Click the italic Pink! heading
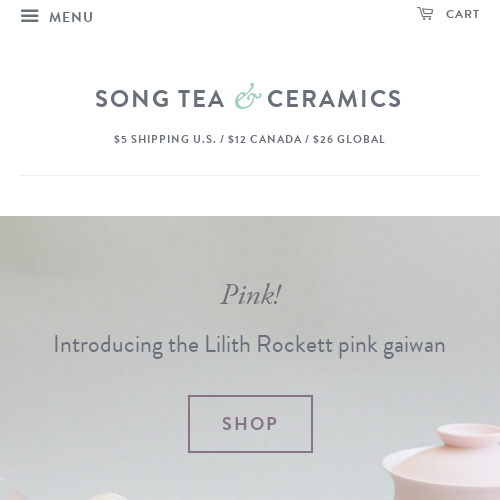Image resolution: width=500 pixels, height=500 pixels. coord(251,295)
